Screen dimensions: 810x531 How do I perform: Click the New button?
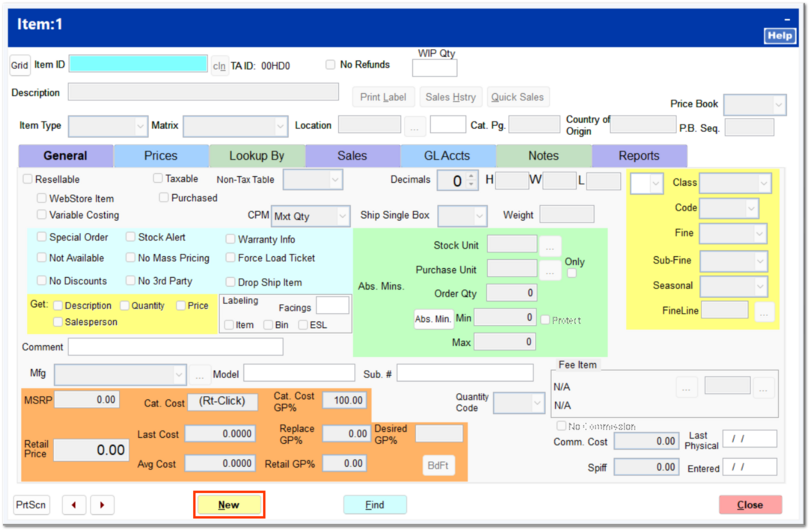tap(229, 505)
